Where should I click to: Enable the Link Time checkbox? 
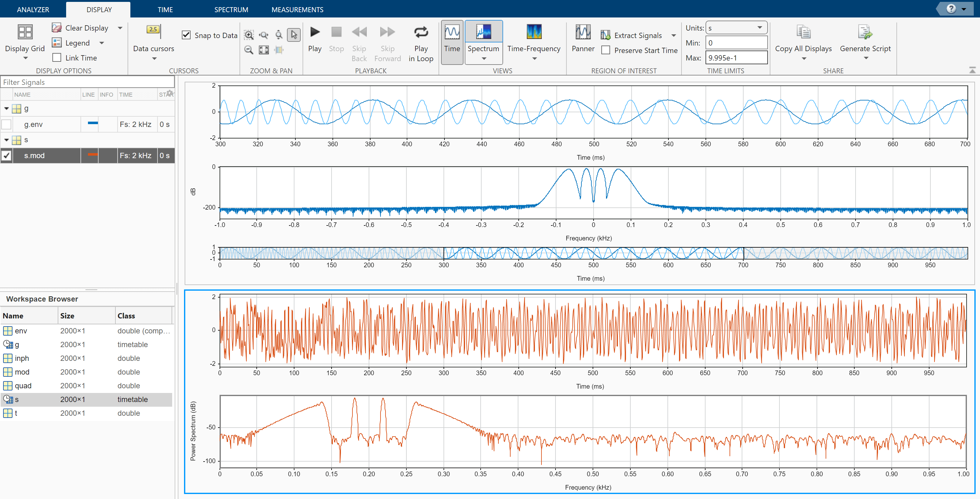(x=57, y=58)
